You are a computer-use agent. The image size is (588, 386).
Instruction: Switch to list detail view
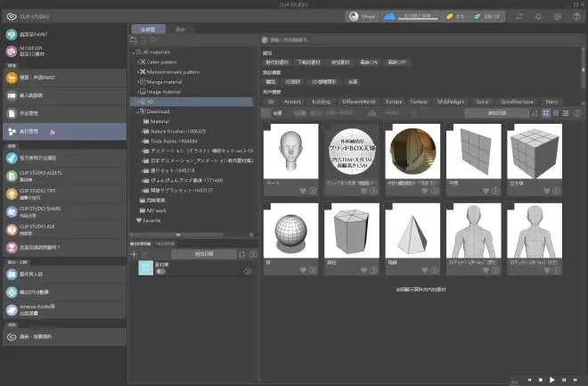click(566, 113)
